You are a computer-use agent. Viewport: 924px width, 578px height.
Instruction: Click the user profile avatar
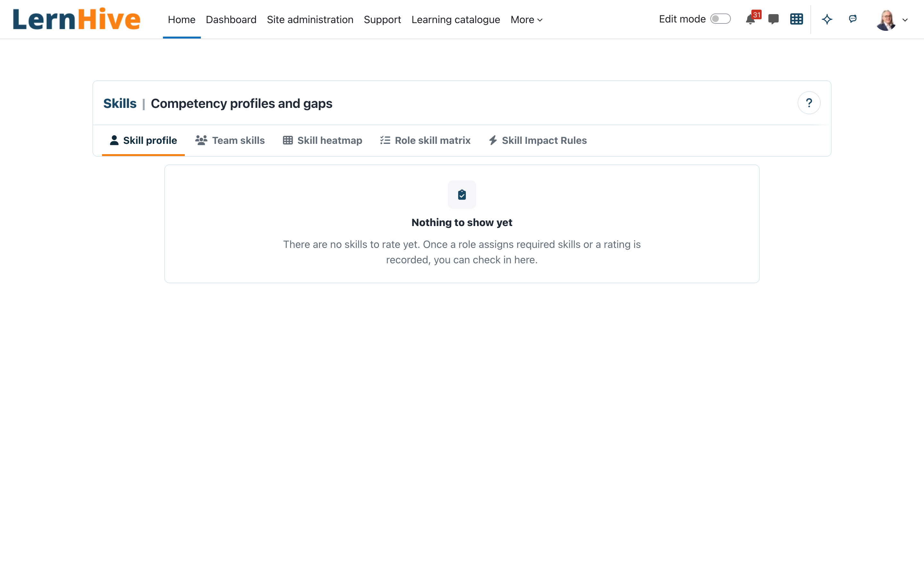pos(886,20)
